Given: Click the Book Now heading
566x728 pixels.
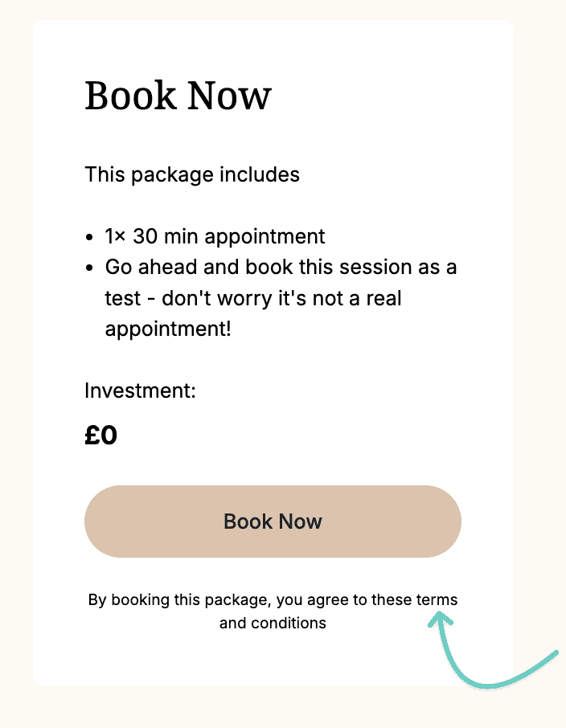Looking at the screenshot, I should coord(177,96).
